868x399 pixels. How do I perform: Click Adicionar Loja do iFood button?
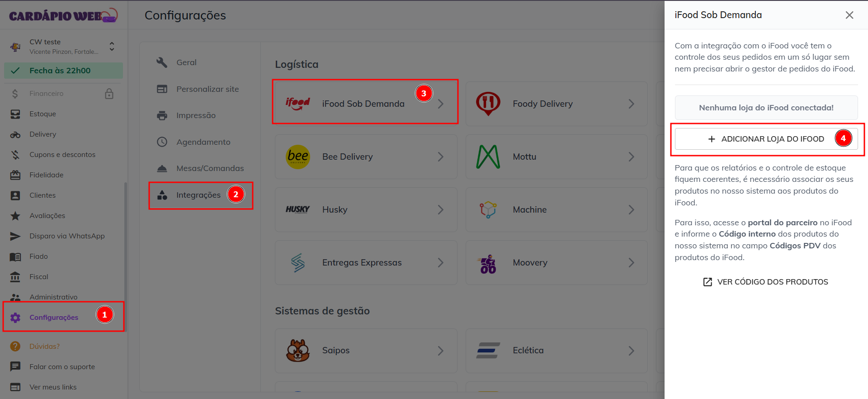tap(766, 139)
